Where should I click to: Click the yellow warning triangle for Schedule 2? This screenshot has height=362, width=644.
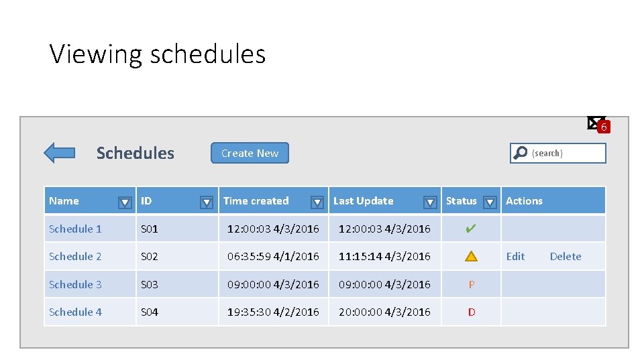coord(472,256)
